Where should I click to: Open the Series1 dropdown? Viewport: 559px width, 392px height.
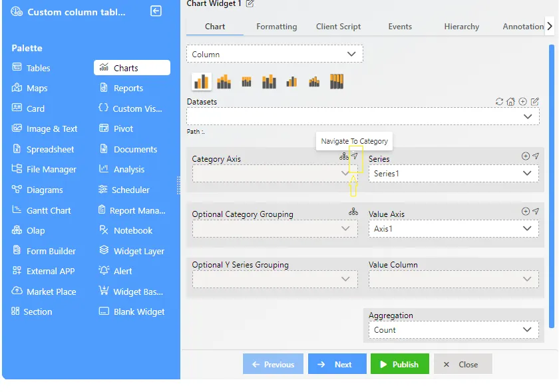453,173
